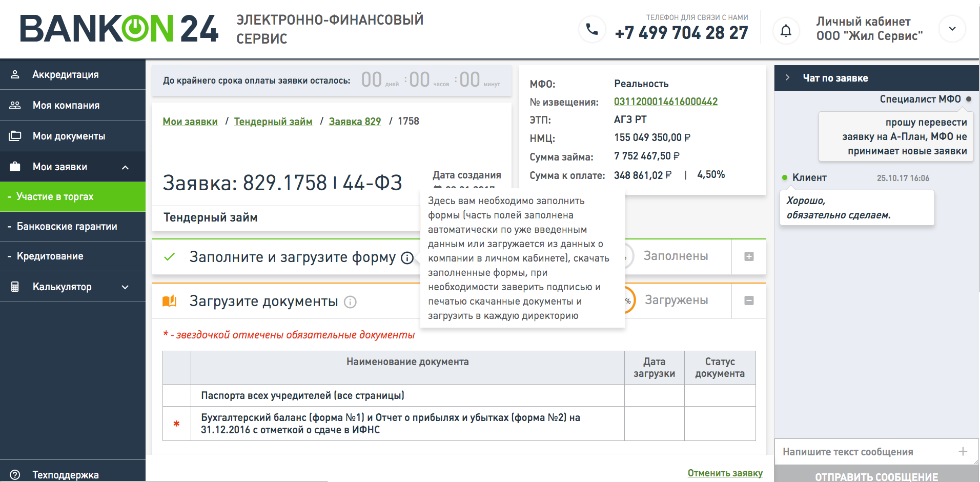The image size is (980, 482).
Task: Follow the 'Тендерный займ' breadcrumb link
Action: tap(273, 122)
